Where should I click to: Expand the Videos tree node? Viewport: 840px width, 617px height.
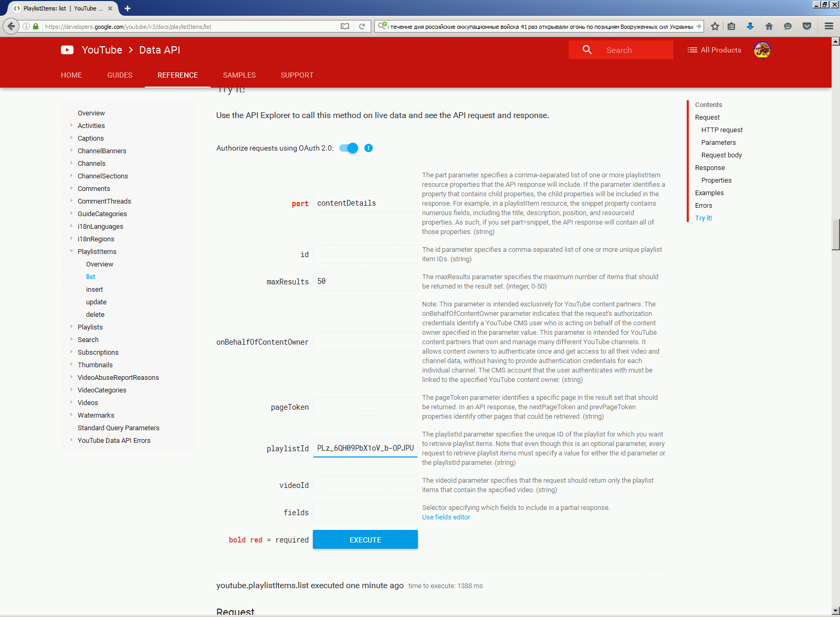(71, 402)
